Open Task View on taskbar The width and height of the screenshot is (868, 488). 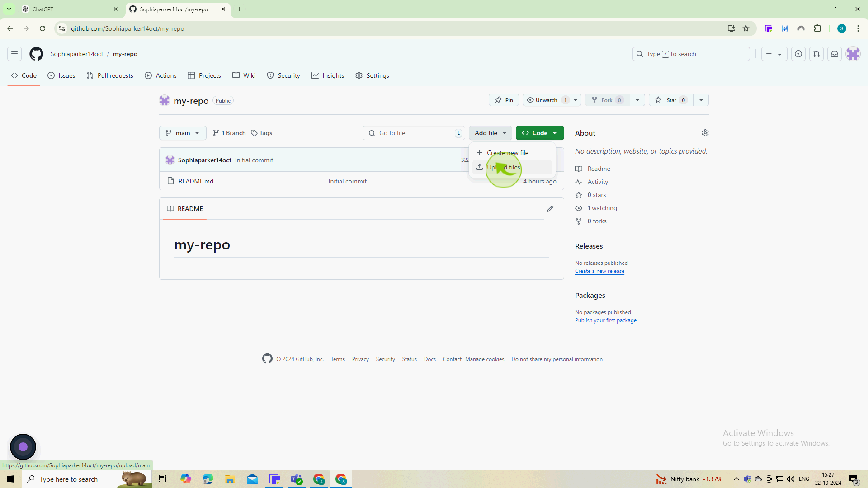click(x=163, y=479)
